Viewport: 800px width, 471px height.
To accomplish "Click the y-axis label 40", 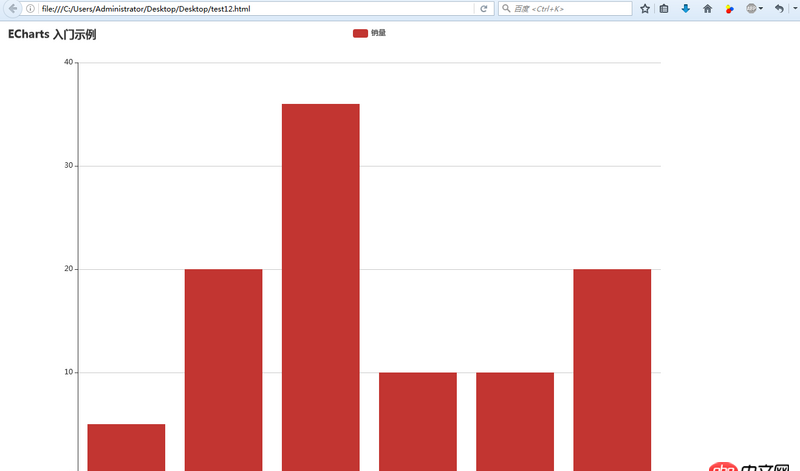I will point(68,62).
